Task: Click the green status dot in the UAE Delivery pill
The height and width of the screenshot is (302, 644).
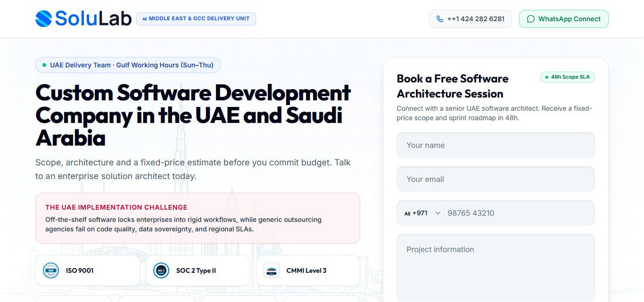Action: point(44,65)
